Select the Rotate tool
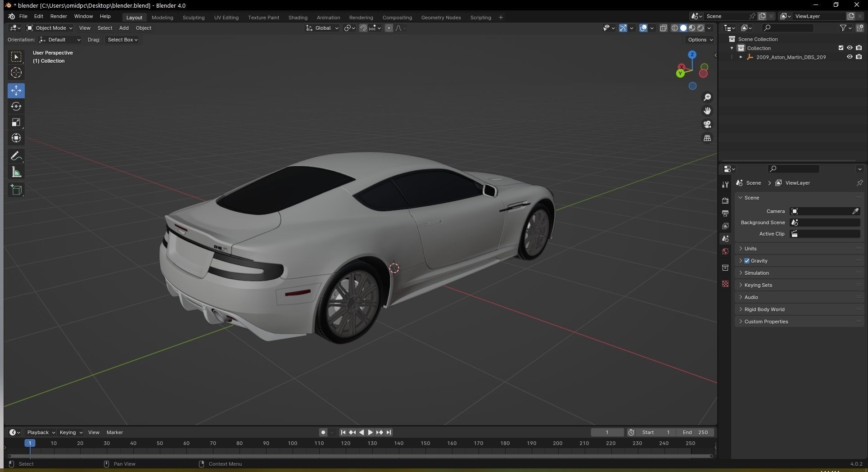This screenshot has width=868, height=472. point(16,106)
